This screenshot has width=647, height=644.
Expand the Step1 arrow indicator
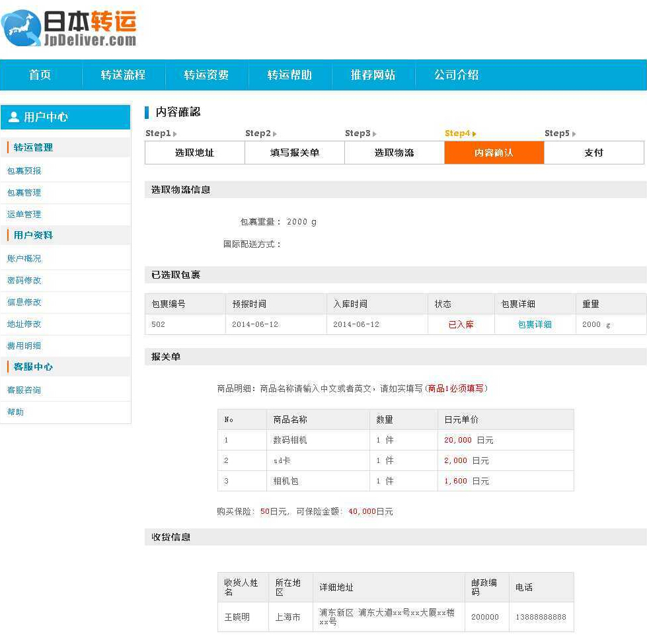coord(173,133)
